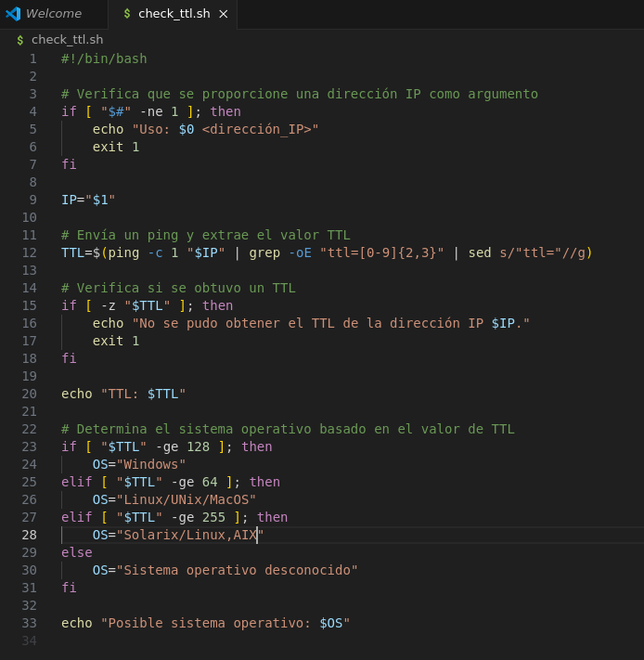Click the #!/bin/bash shebang line
This screenshot has height=660, width=644.
tap(104, 58)
